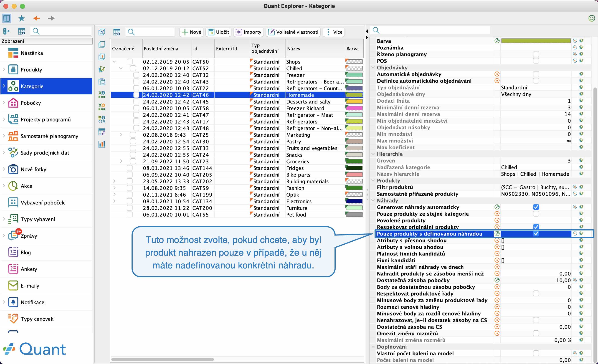Click the E-maily envelope icon
Screen dimensions: 598x364
(x=13, y=286)
